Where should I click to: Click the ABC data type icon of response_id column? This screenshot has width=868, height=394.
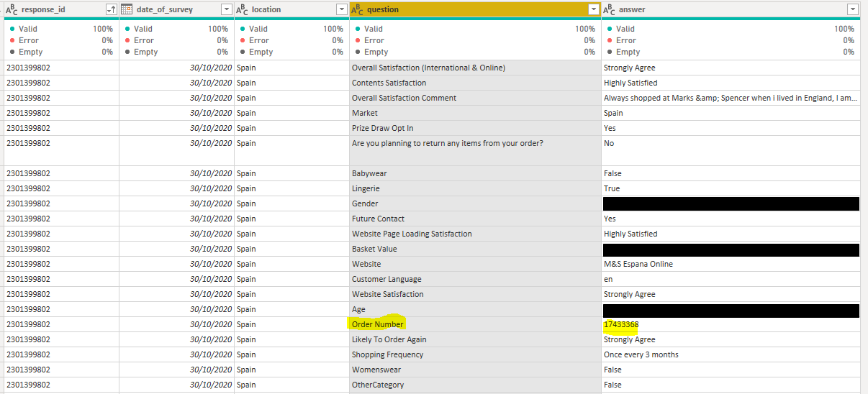tap(12, 9)
